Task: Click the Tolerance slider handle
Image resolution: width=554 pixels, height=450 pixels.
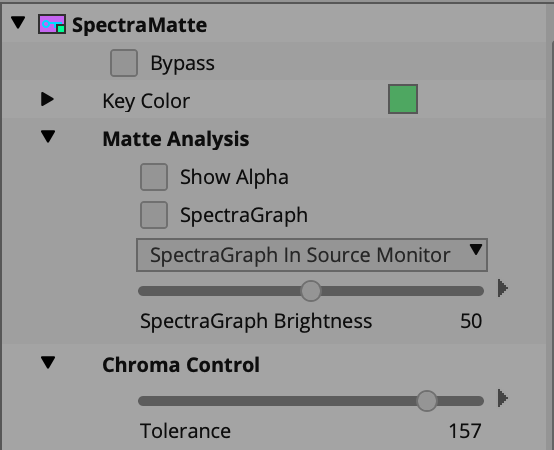Action: [426, 401]
